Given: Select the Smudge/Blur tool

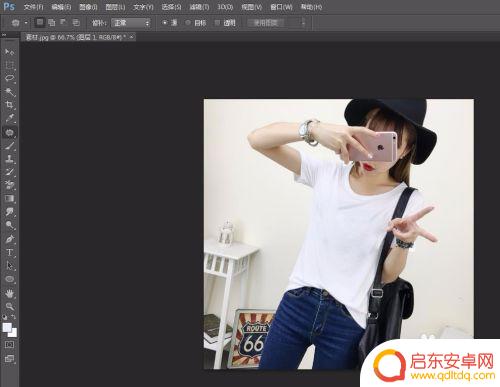Looking at the screenshot, I should (9, 212).
